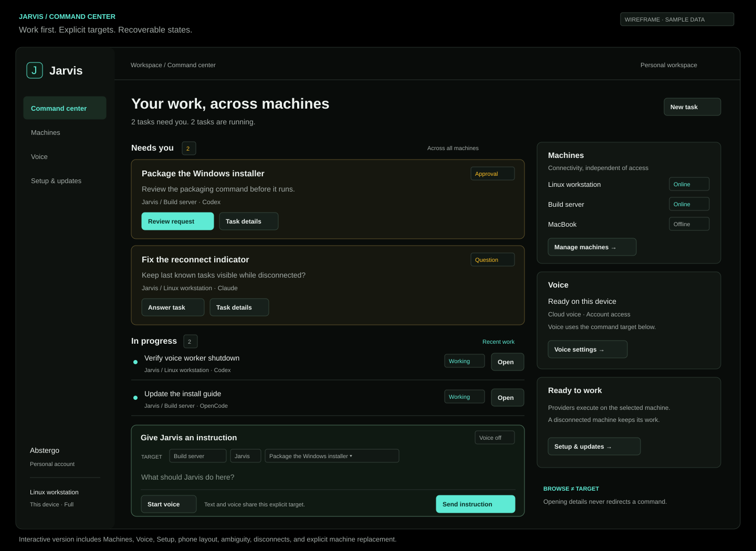
Task: Click 'Ready on this device' text
Action: 582,301
